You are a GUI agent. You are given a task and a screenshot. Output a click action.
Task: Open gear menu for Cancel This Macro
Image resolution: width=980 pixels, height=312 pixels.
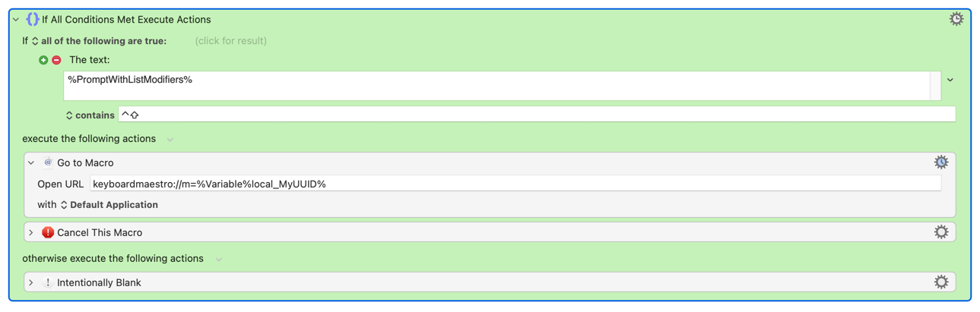tap(941, 232)
